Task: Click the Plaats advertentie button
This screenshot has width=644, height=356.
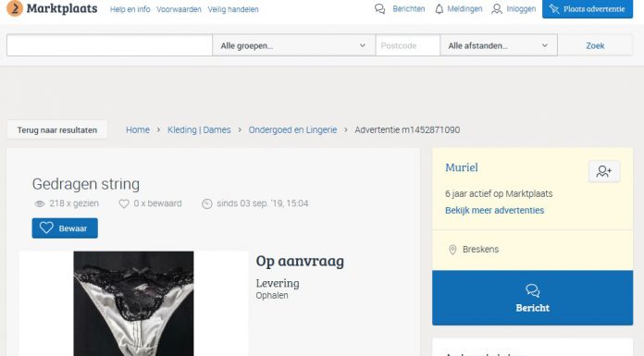Action: pyautogui.click(x=588, y=9)
